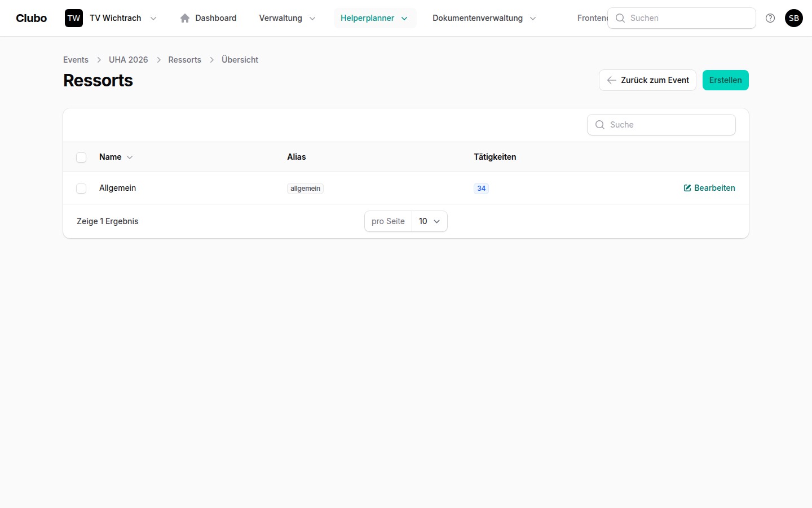This screenshot has width=812, height=508.
Task: Toggle the select-all checkbox in table header
Action: [x=81, y=157]
